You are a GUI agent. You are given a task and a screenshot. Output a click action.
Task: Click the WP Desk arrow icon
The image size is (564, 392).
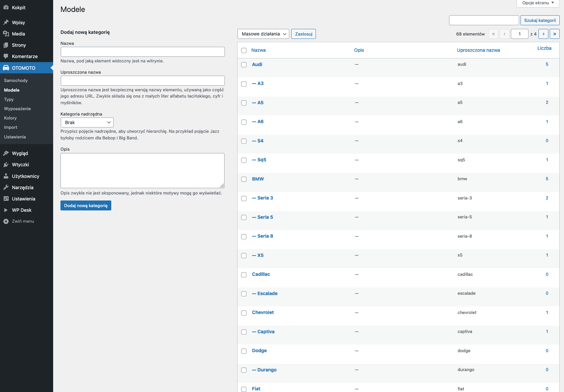coord(6,210)
